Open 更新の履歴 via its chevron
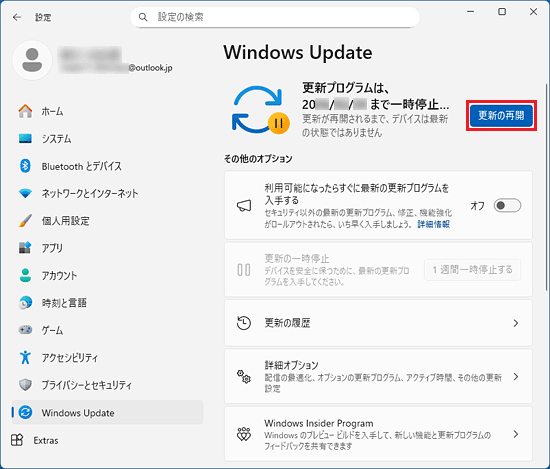550x469 pixels. (516, 323)
